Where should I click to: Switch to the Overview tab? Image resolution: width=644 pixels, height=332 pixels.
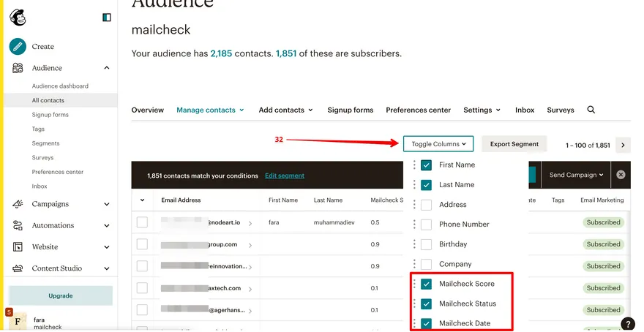coord(147,110)
